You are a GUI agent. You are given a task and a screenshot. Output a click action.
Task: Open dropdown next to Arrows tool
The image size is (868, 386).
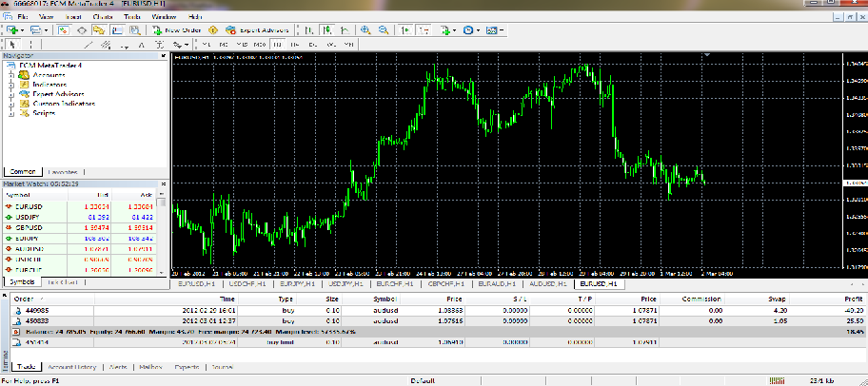(187, 45)
